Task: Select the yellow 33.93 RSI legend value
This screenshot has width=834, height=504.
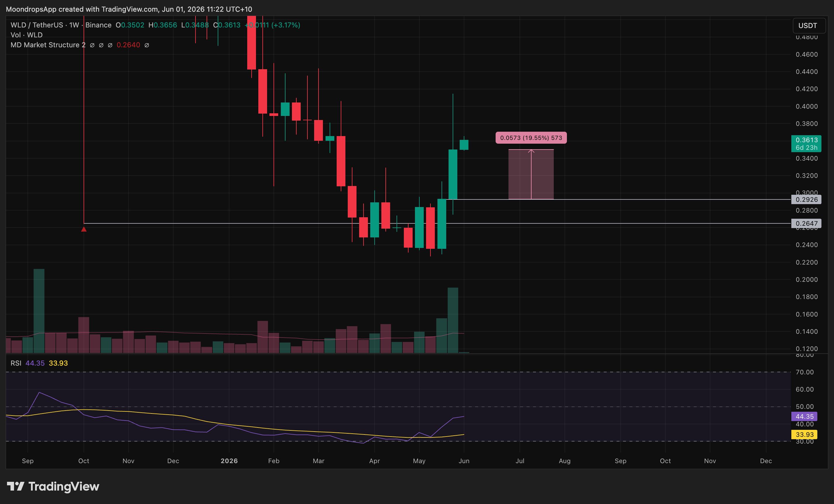Action: (x=58, y=363)
